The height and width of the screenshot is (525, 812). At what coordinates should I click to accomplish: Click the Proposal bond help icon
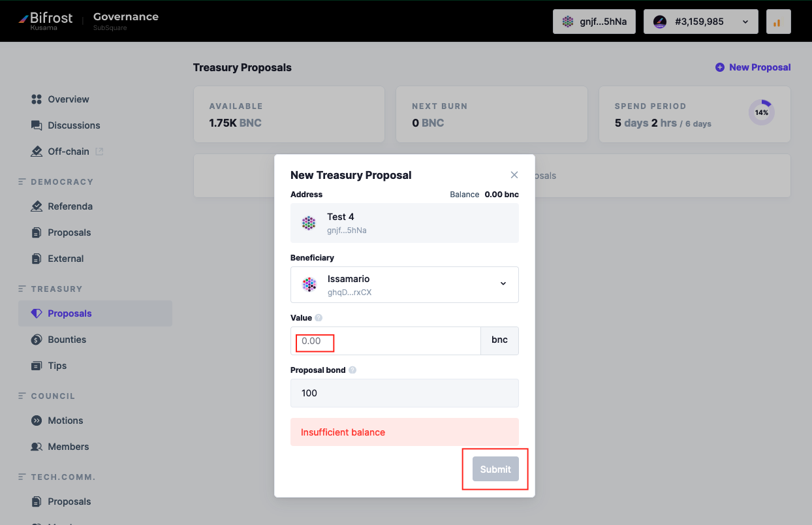(352, 370)
